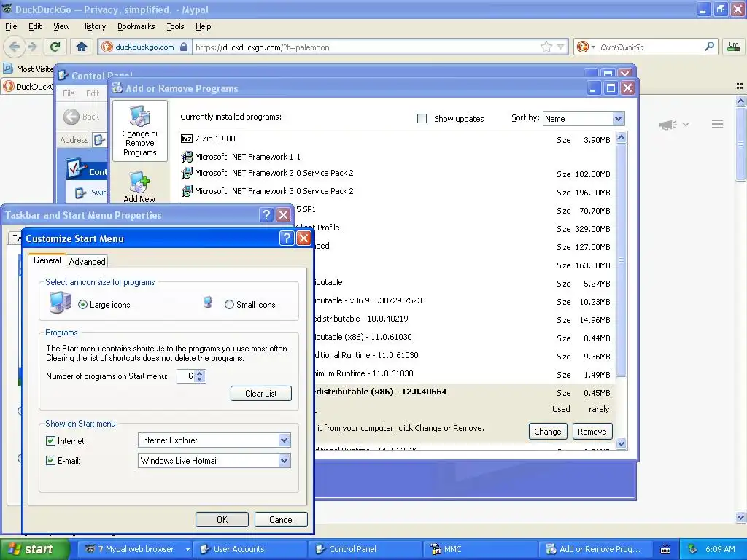Cancel the Customize Start Menu dialog
747x560 pixels.
pos(281,519)
